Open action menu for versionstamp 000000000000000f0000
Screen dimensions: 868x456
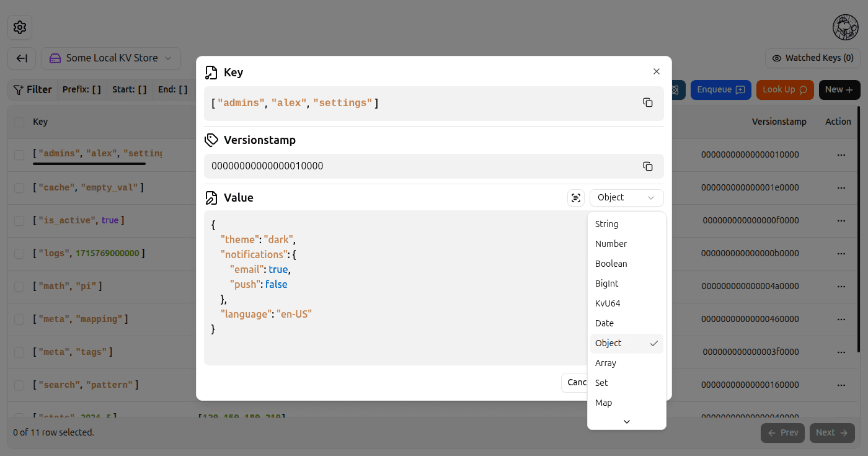pos(841,220)
